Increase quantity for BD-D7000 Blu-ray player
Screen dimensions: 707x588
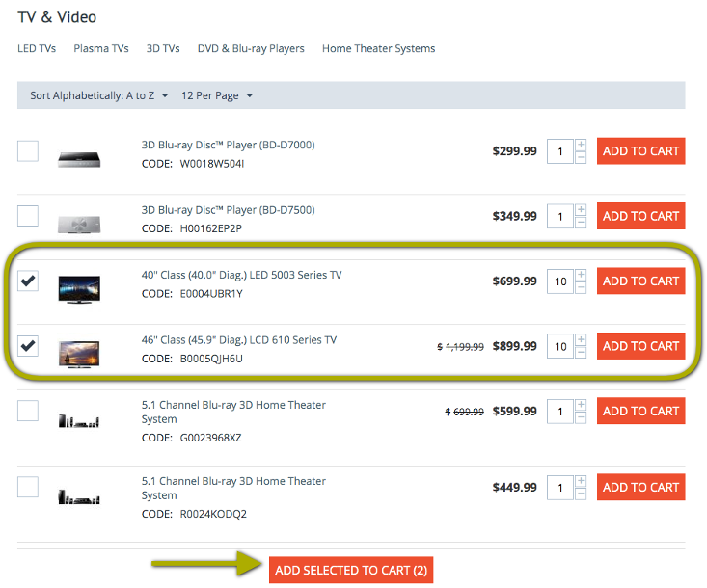[581, 145]
